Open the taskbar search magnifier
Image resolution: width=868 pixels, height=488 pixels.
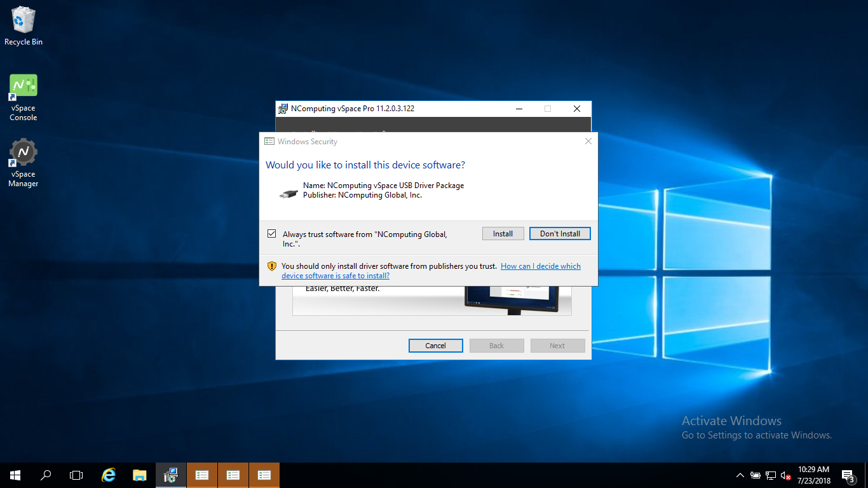(46, 475)
